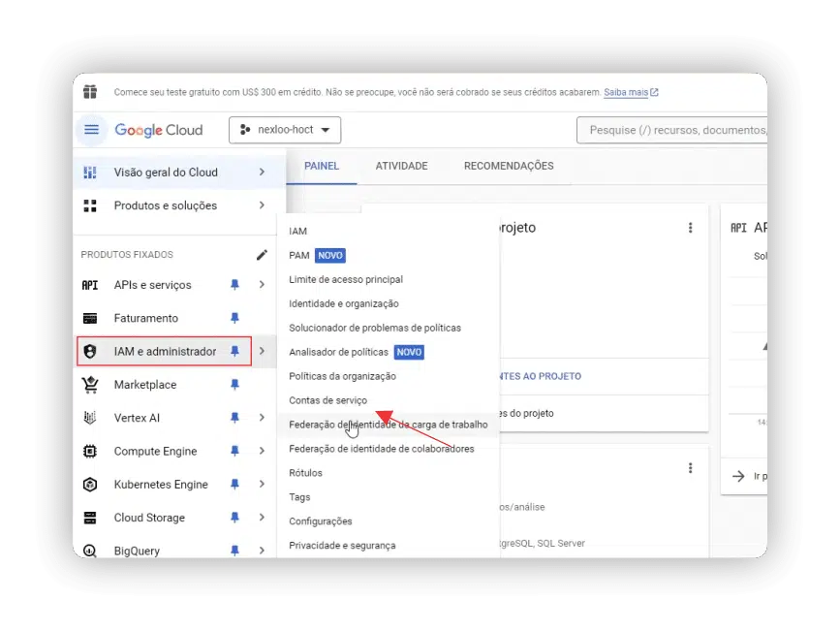840x631 pixels.
Task: Expand the Produtos e soluções chevron
Action: (x=262, y=205)
